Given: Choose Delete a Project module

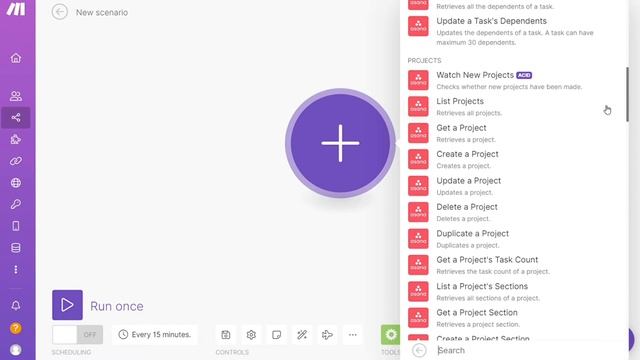Looking at the screenshot, I should tap(513, 212).
